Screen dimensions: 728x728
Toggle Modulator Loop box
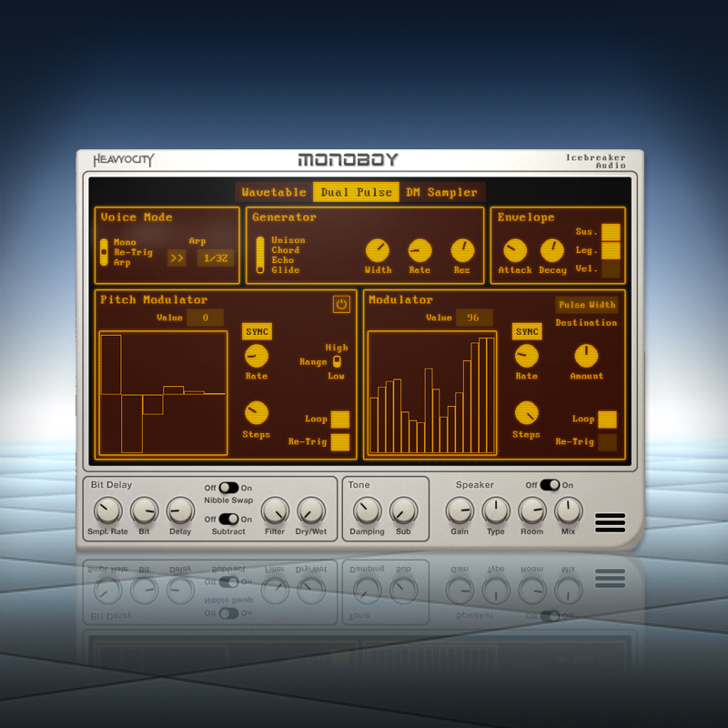[607, 420]
